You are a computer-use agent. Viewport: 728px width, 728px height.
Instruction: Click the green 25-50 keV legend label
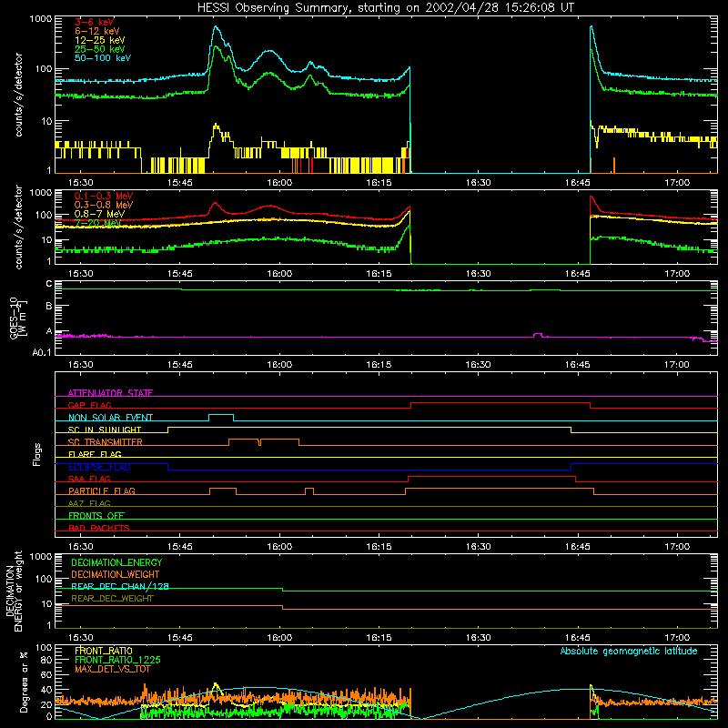(100, 49)
